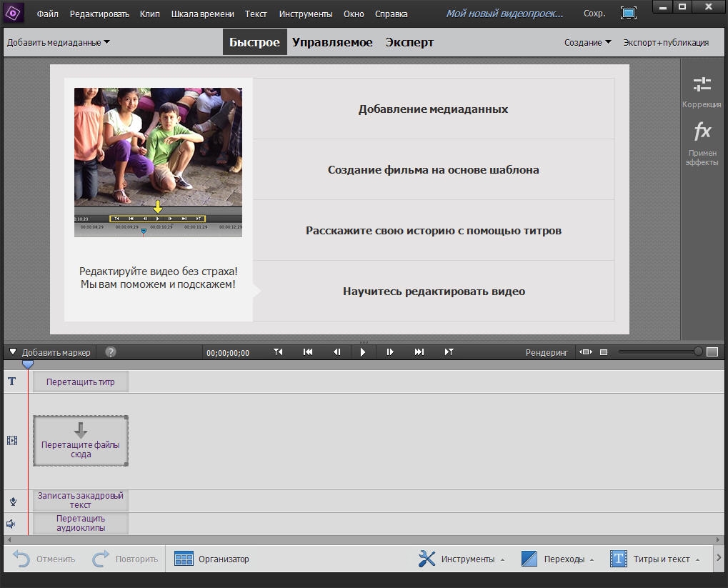Expand the Добавить медиаданные dropdown
The height and width of the screenshot is (588, 728).
[x=59, y=42]
